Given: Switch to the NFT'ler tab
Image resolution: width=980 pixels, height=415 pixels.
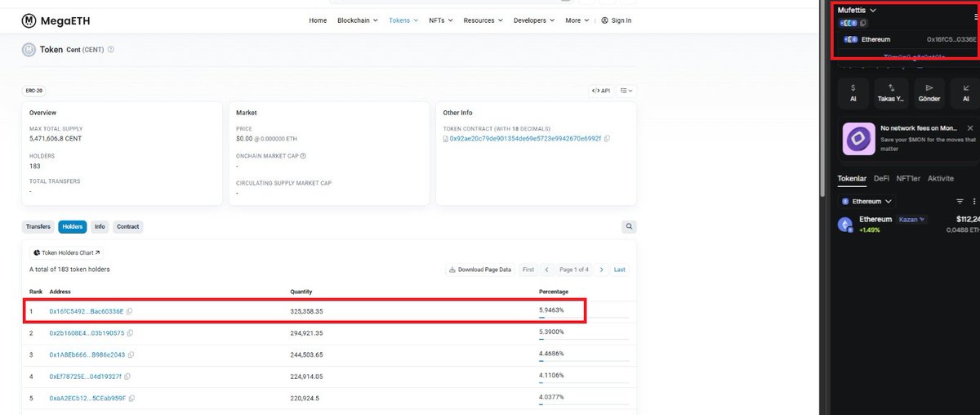Looking at the screenshot, I should [908, 178].
